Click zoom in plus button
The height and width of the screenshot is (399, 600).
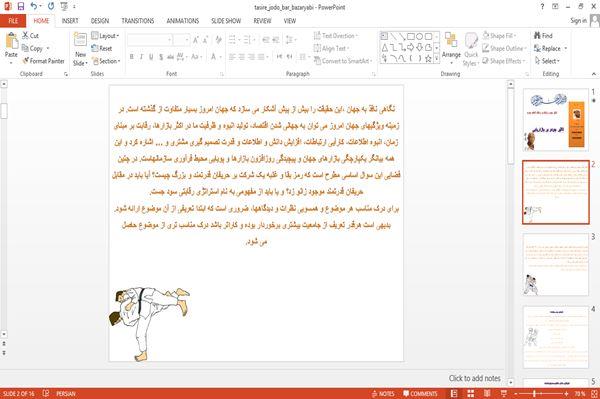566,394
